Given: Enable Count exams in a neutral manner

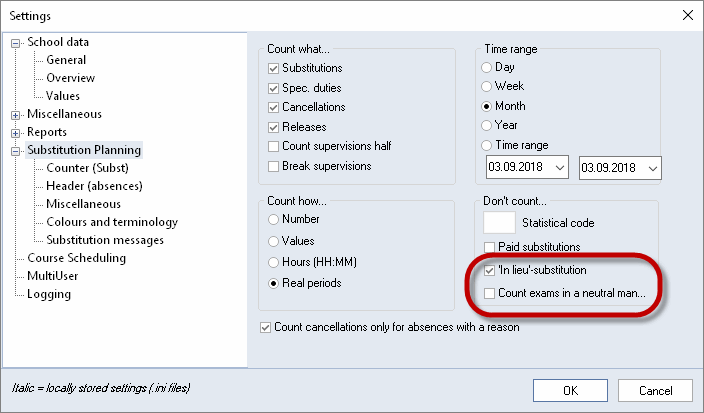Looking at the screenshot, I should pos(490,294).
